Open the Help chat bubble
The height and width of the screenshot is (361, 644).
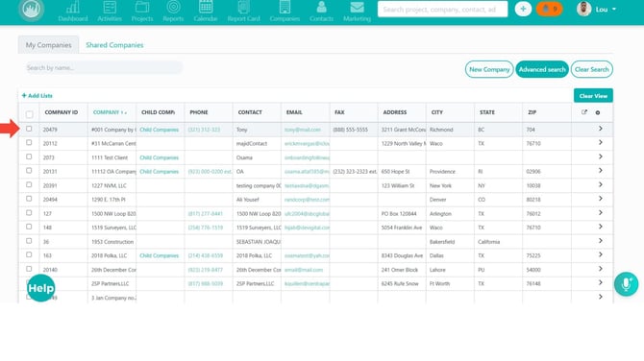pos(40,288)
